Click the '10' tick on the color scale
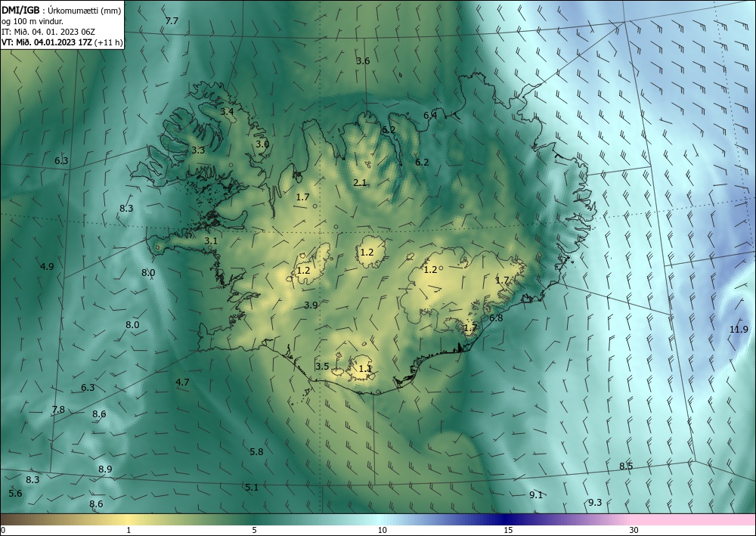Viewport: 756px width, 536px height. pos(382,530)
